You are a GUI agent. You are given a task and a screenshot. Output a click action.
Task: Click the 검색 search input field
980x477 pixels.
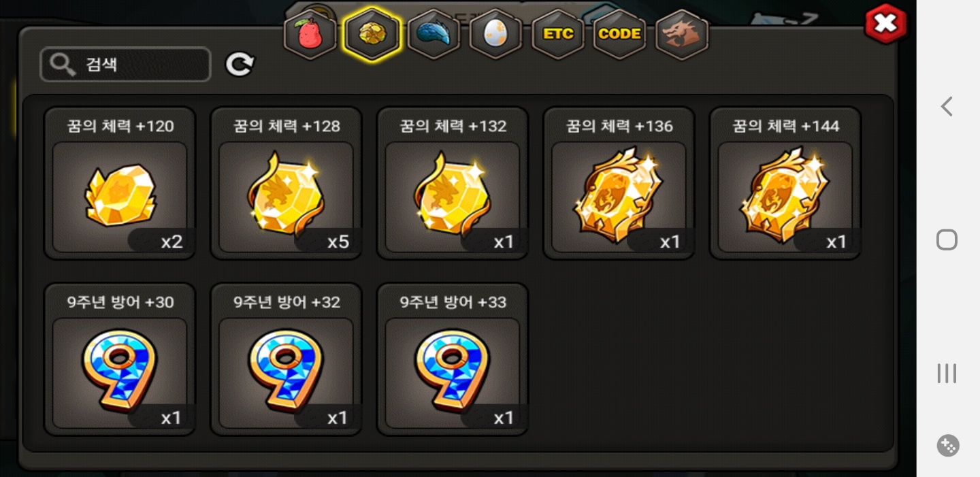coord(125,65)
